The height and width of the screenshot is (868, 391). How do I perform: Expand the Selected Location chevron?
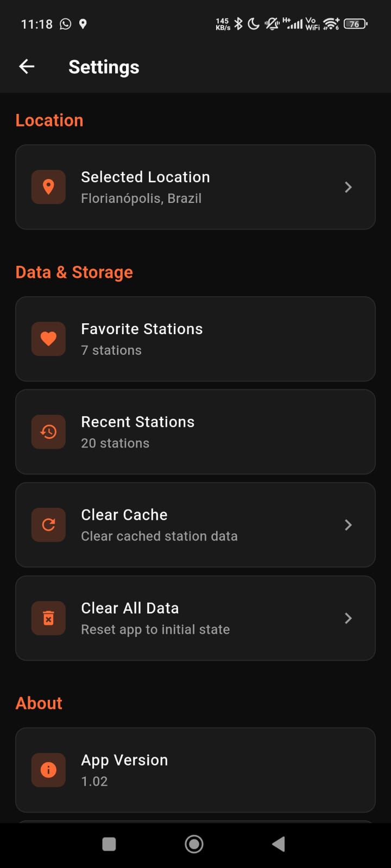click(348, 187)
